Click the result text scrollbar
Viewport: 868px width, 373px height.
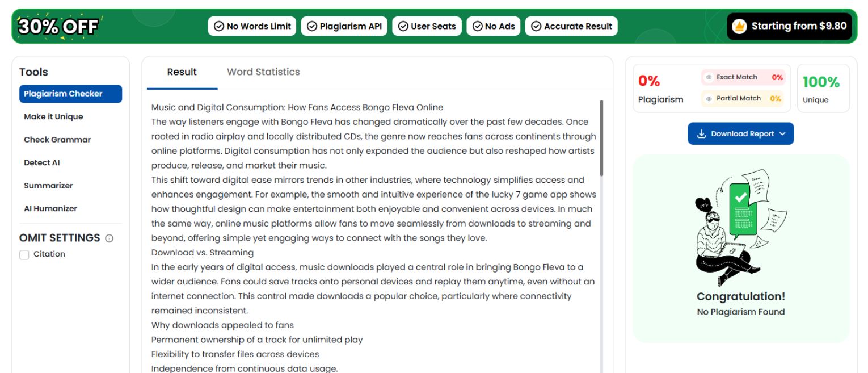[601, 138]
